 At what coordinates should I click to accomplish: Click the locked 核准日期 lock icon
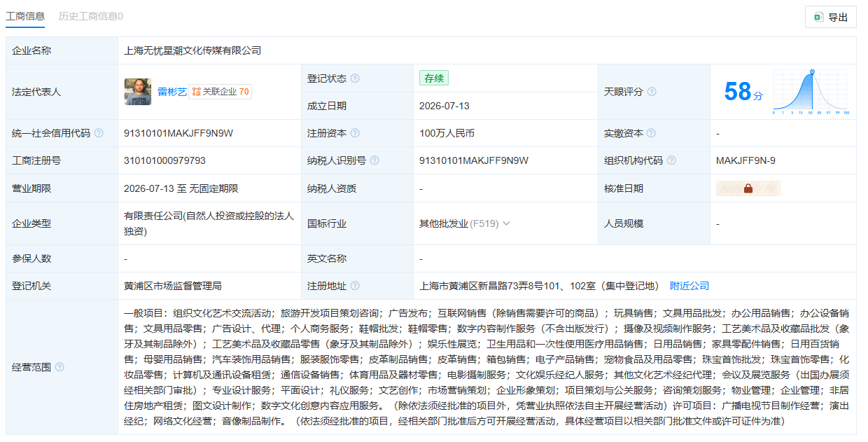coord(748,188)
